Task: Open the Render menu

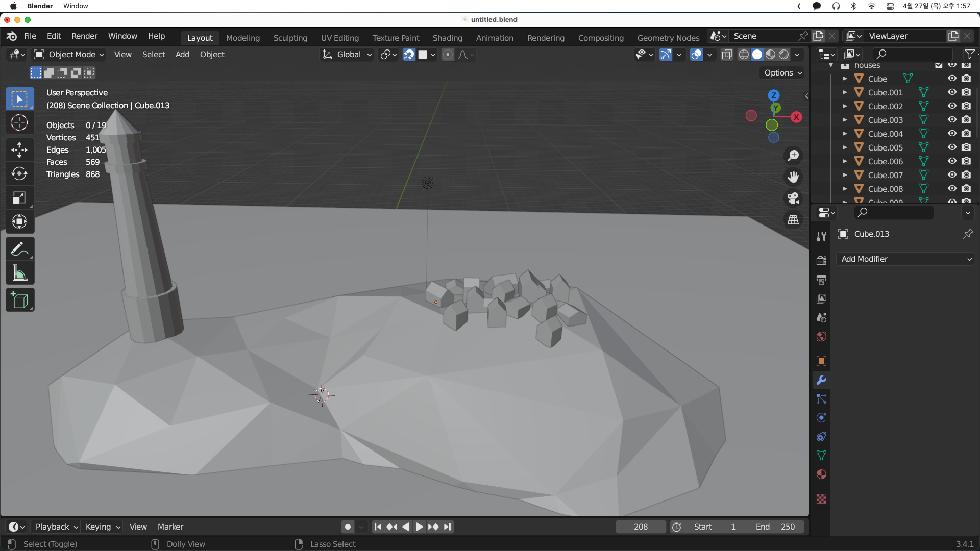Action: point(84,36)
